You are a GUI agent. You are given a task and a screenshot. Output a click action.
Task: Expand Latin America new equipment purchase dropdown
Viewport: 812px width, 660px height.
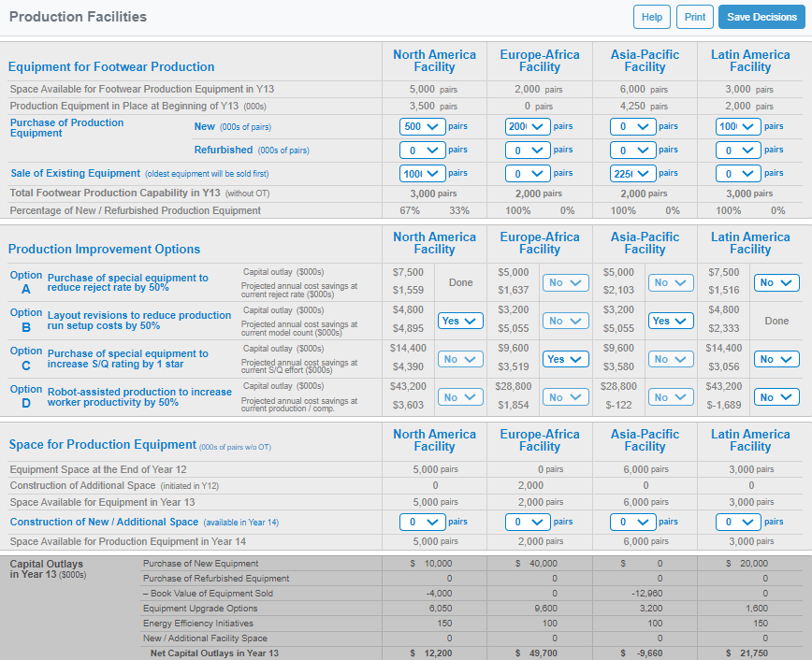(738, 126)
